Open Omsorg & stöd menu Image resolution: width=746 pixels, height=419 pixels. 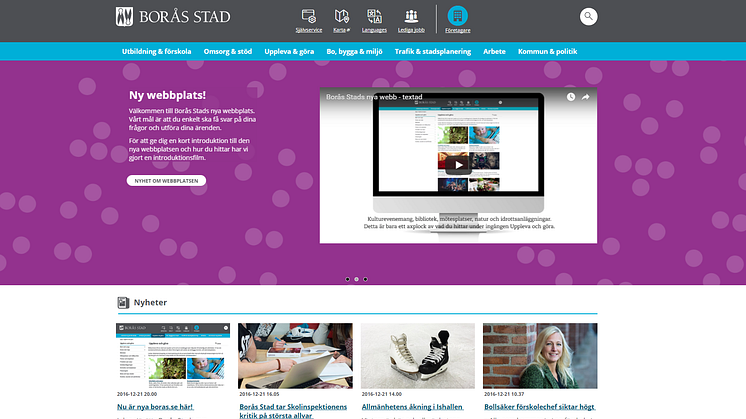click(228, 51)
